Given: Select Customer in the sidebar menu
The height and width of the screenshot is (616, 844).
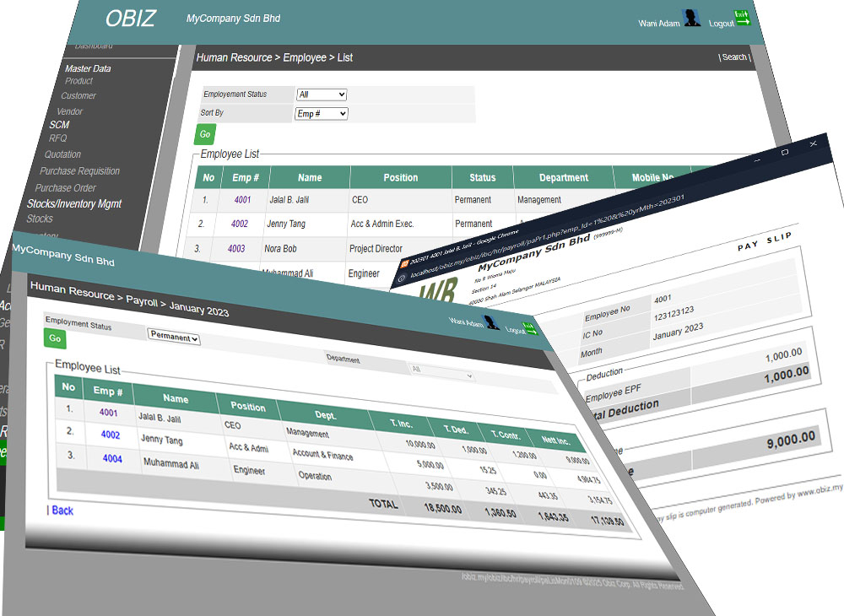Looking at the screenshot, I should [x=78, y=95].
